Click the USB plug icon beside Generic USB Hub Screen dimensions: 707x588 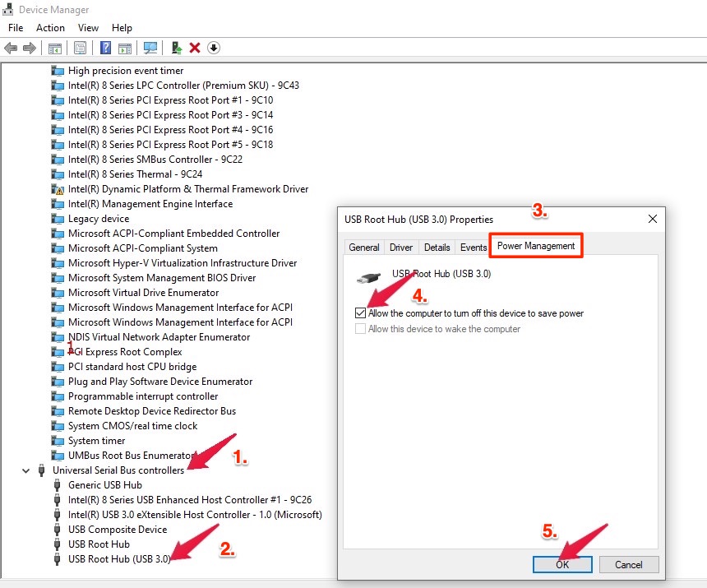point(57,485)
